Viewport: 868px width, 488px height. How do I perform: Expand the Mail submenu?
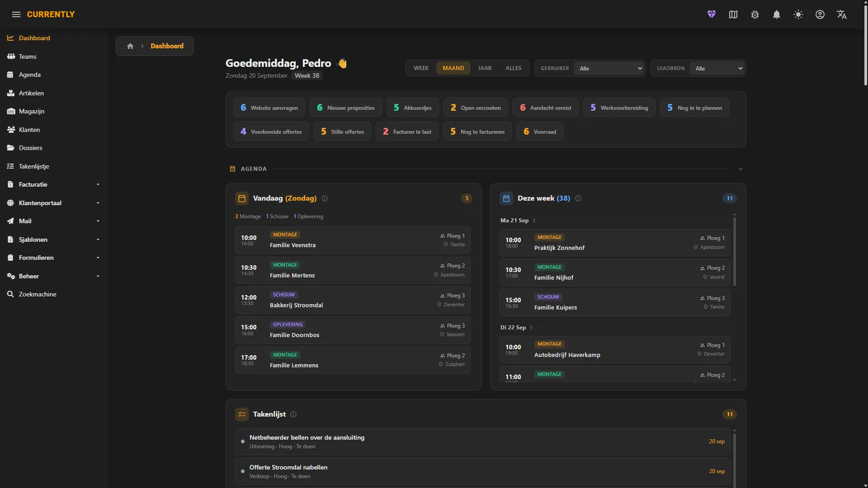tap(54, 221)
